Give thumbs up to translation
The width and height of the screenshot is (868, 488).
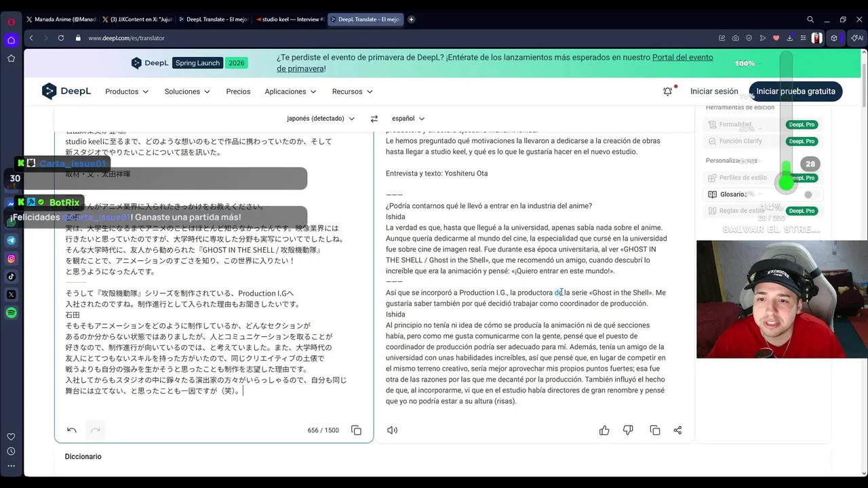(x=604, y=430)
